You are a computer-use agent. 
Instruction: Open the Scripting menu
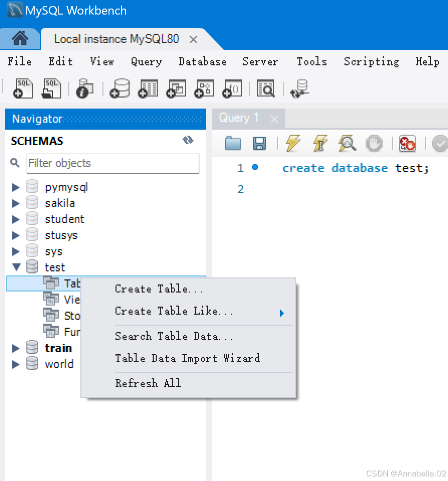[x=371, y=62]
